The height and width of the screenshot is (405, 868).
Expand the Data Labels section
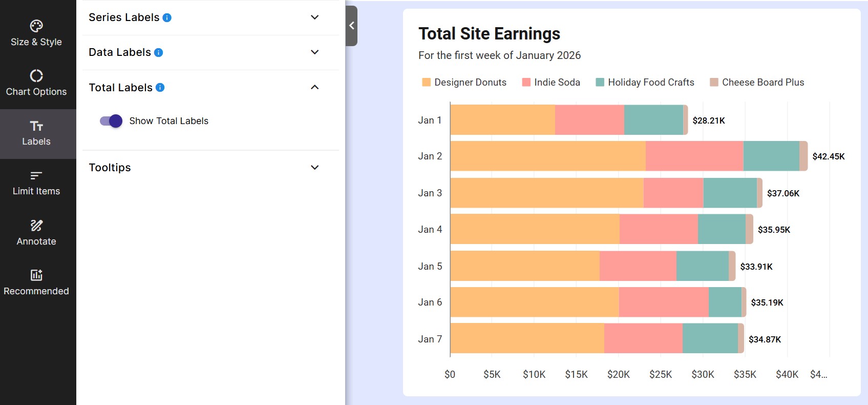click(x=315, y=52)
